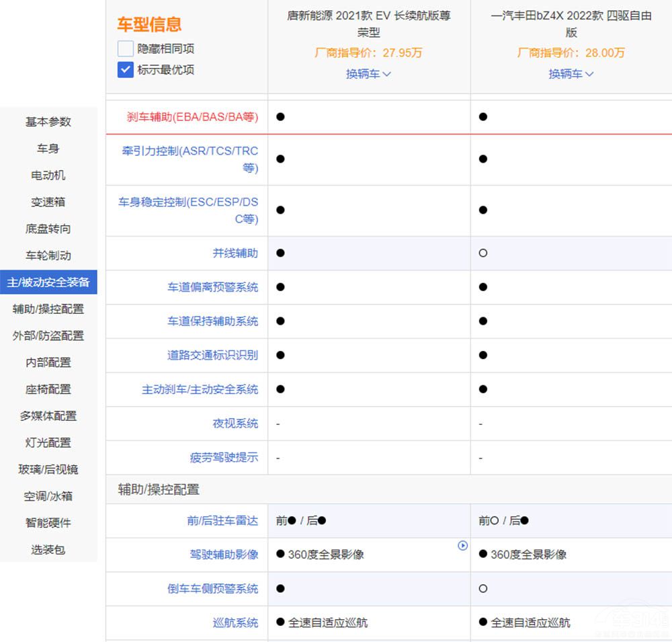
Task: Open the 夜视系统 feature link
Action: [235, 424]
